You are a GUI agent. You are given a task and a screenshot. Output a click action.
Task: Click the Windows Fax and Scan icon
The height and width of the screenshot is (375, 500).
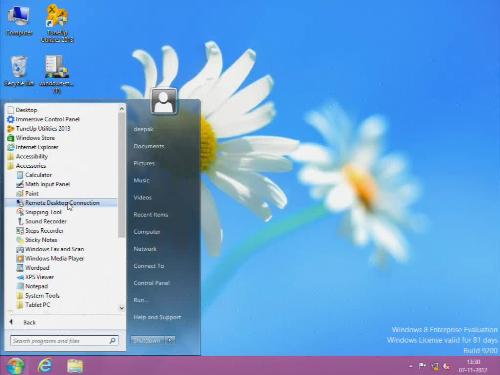tap(20, 249)
